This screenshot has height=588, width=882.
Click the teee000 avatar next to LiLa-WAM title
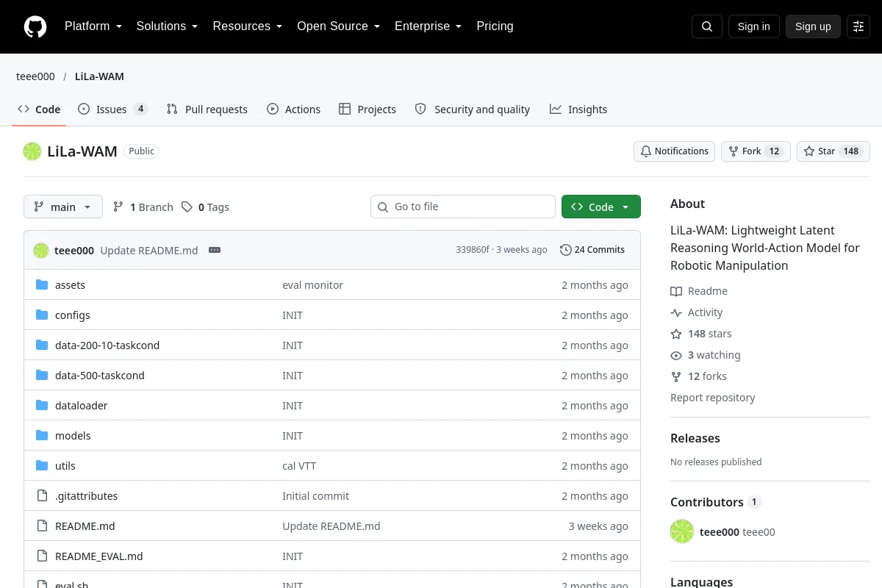[x=32, y=151]
